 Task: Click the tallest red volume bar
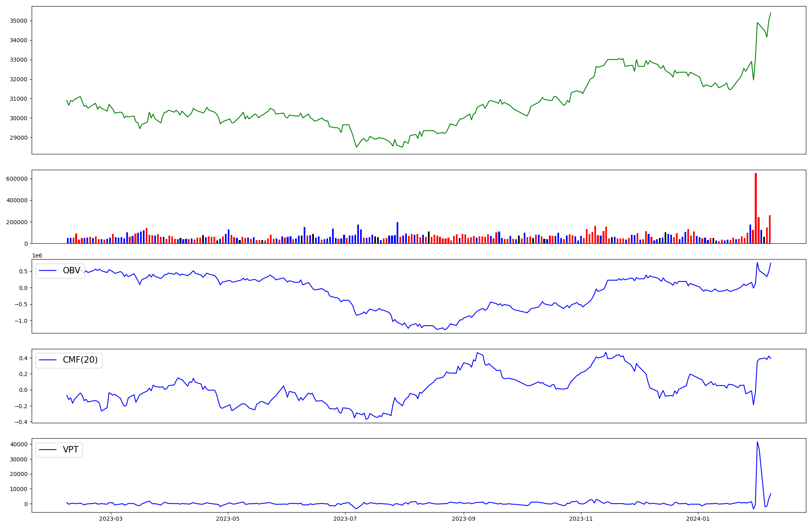(756, 208)
